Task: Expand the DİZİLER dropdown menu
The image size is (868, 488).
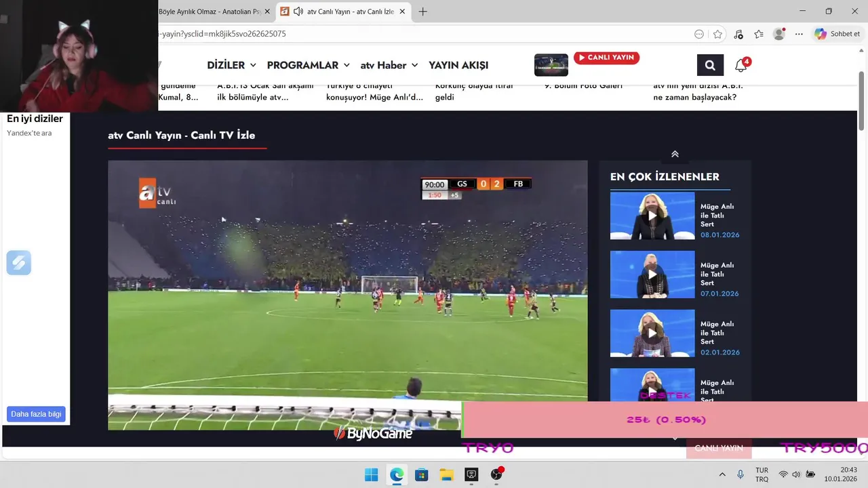Action: [x=231, y=65]
